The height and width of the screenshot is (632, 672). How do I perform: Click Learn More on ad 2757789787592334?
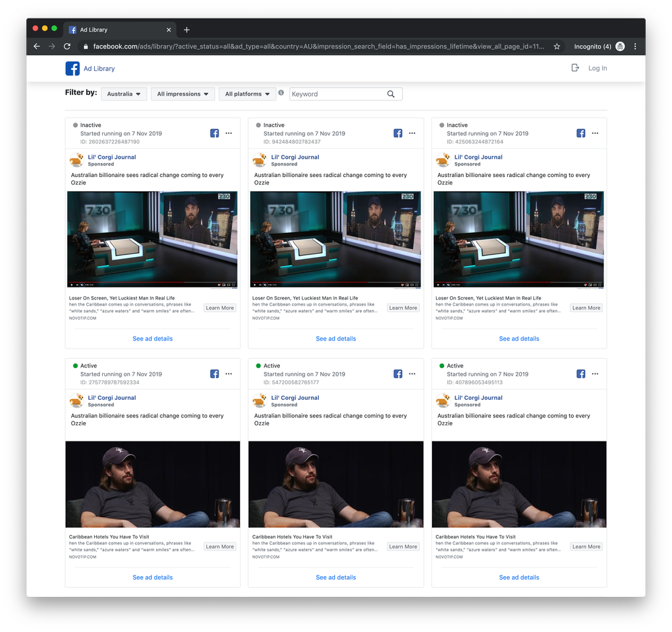pyautogui.click(x=220, y=547)
